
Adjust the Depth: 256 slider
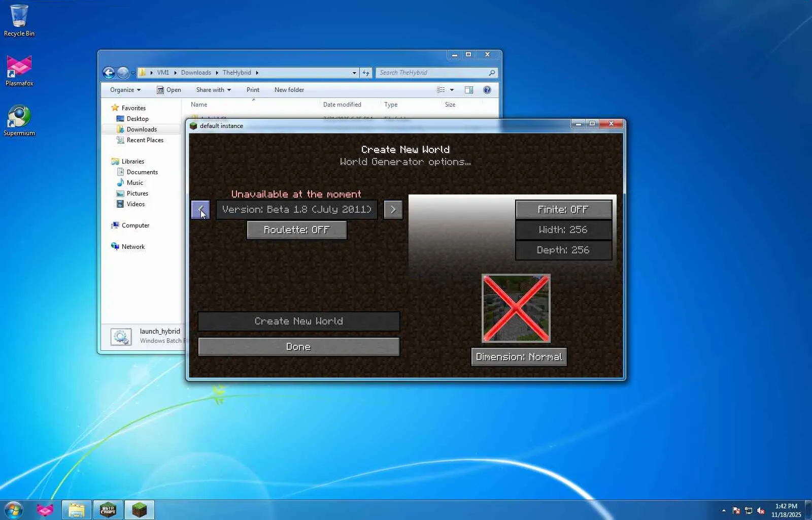coord(563,250)
